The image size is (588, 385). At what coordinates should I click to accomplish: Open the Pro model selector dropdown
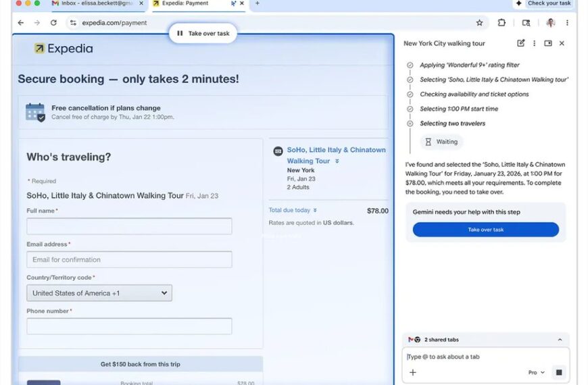click(536, 372)
